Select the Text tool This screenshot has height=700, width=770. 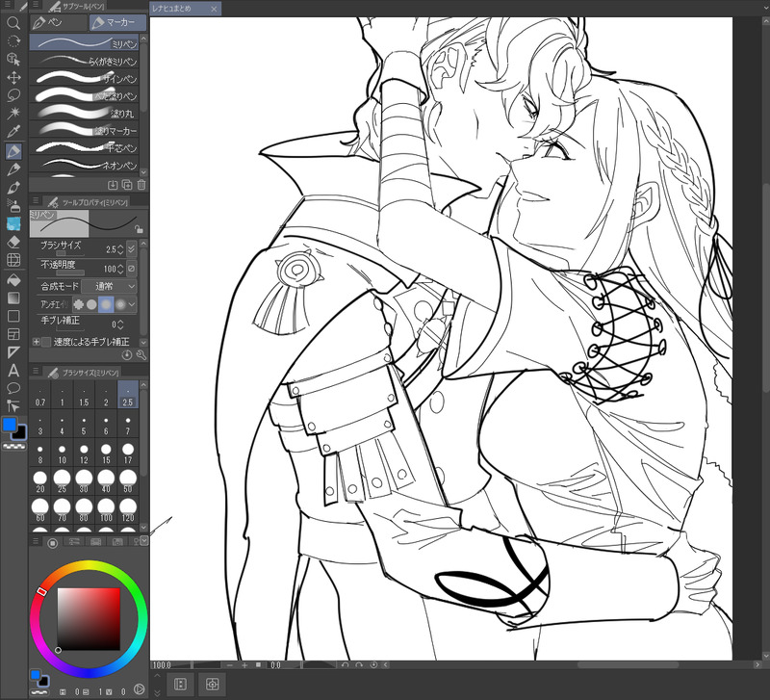click(13, 370)
